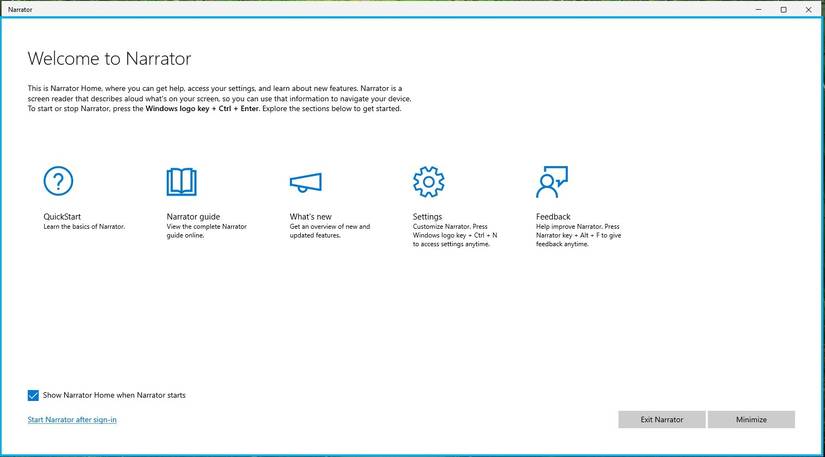Viewport: 825px width, 457px height.
Task: Click the Exit Narrator button
Action: pyautogui.click(x=662, y=420)
